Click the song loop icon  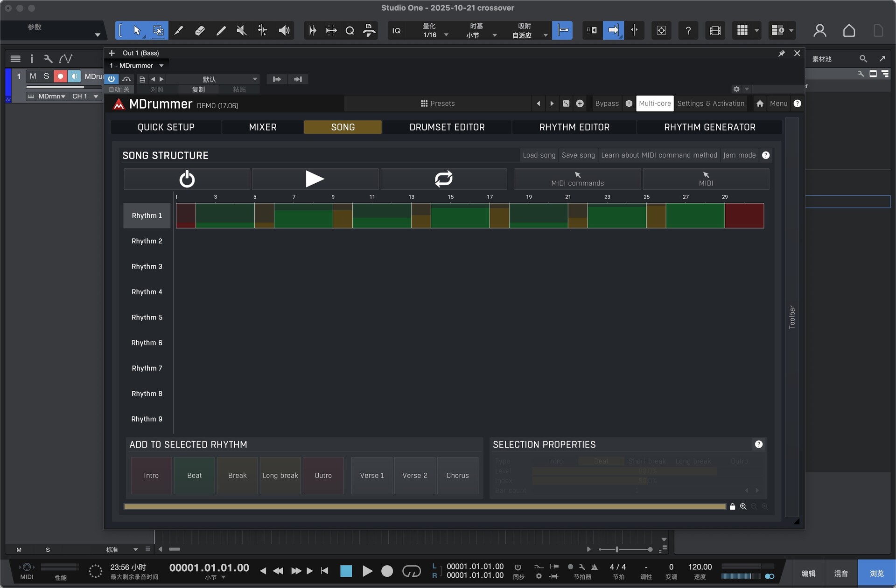[443, 179]
